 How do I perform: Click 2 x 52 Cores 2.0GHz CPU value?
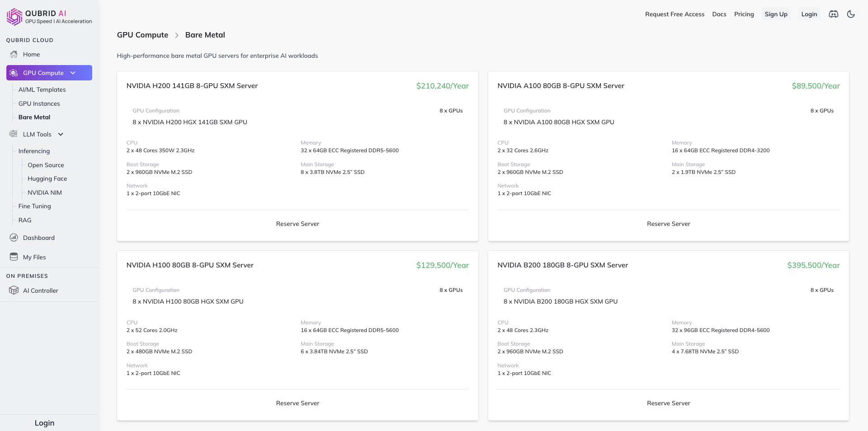coord(152,330)
